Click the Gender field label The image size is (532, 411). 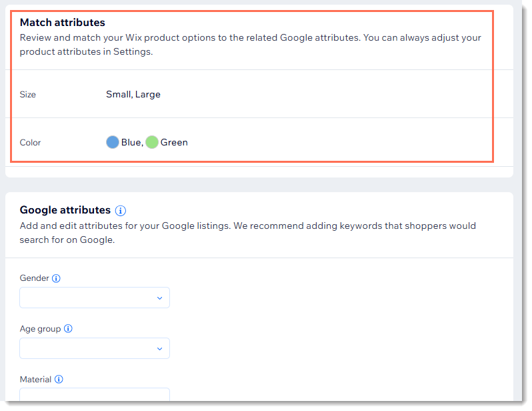35,278
